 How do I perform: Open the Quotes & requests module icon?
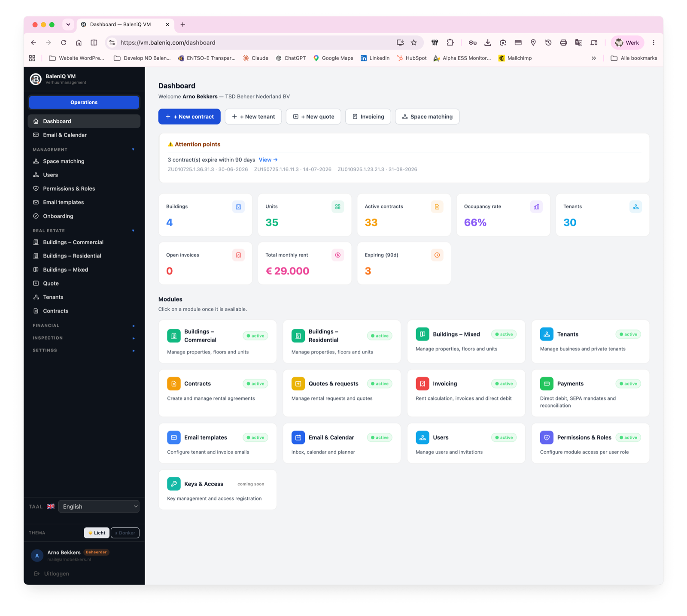pyautogui.click(x=298, y=383)
